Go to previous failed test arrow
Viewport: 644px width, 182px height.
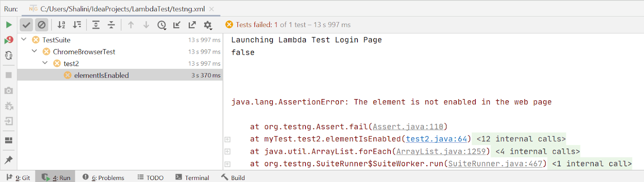pos(131,25)
